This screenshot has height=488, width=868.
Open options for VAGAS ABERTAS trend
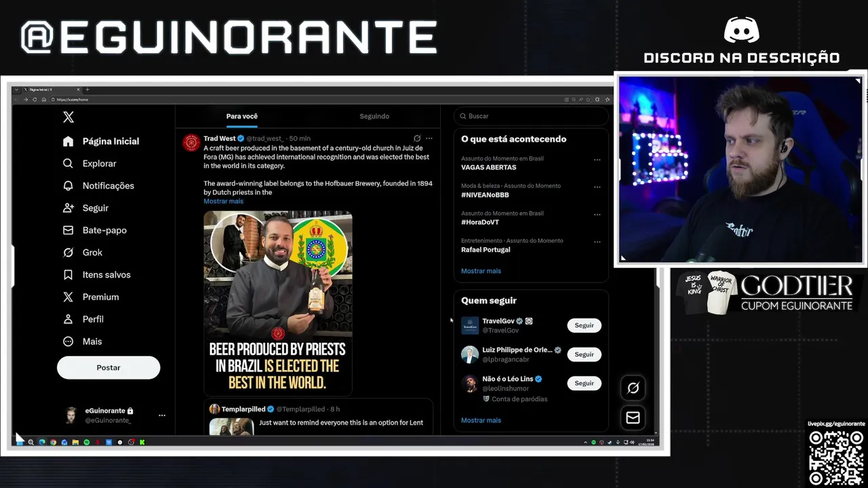click(x=597, y=160)
